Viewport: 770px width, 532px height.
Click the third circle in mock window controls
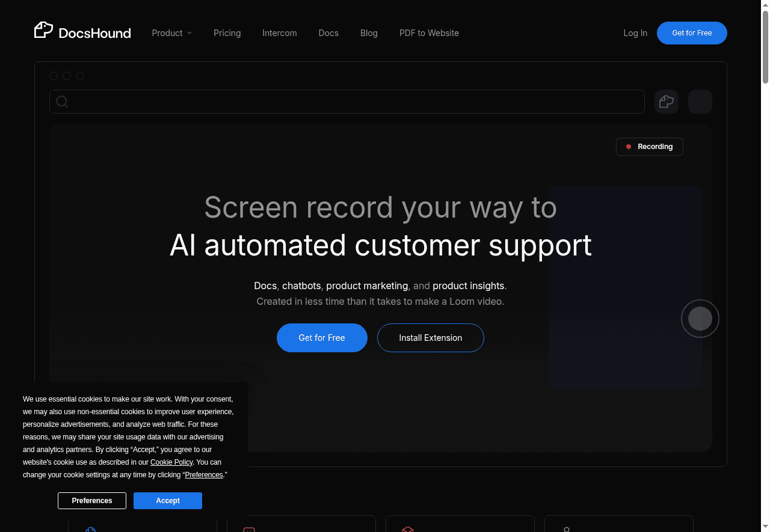coord(80,76)
